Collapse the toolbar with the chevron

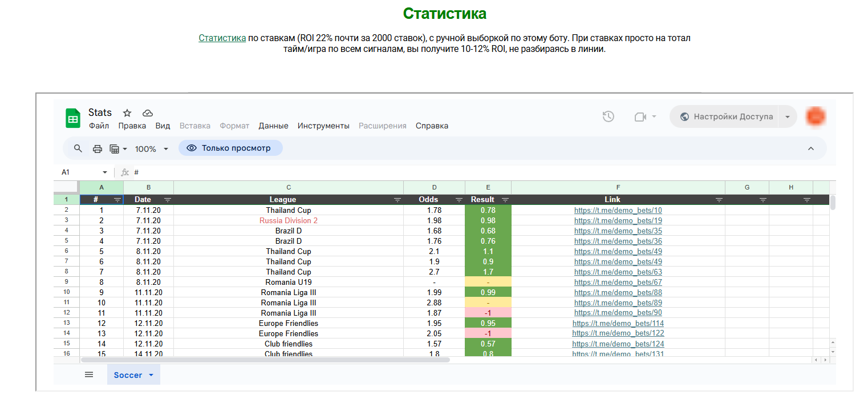click(x=811, y=148)
